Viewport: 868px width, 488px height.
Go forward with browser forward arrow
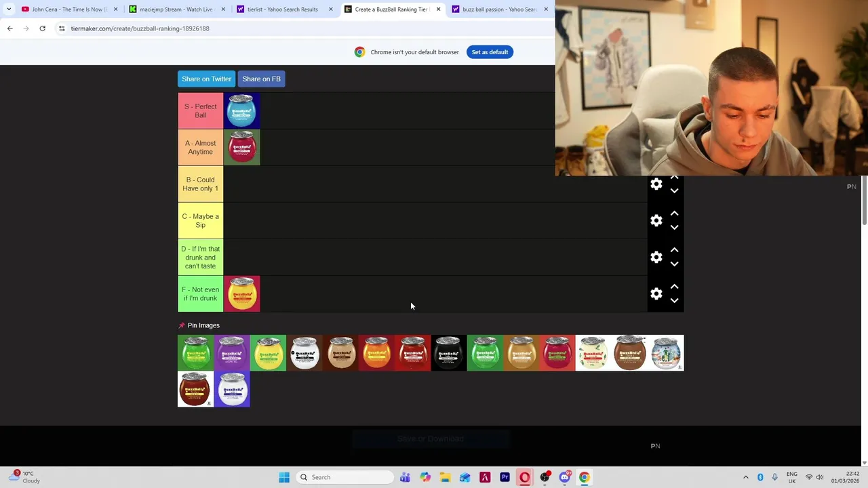[x=26, y=28]
